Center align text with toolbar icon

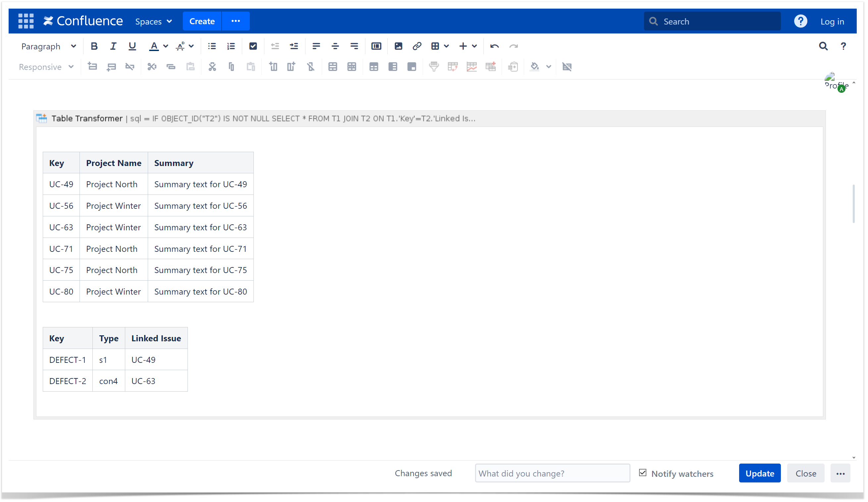[335, 46]
